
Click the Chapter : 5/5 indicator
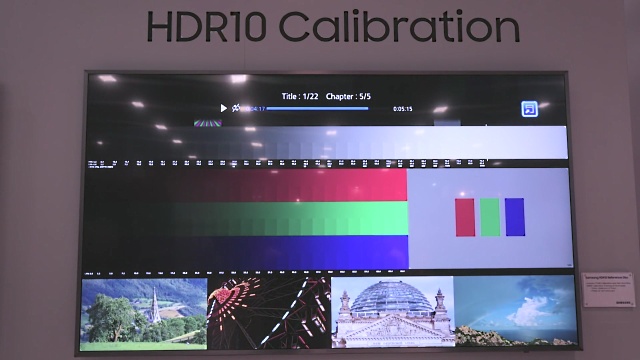pos(348,96)
